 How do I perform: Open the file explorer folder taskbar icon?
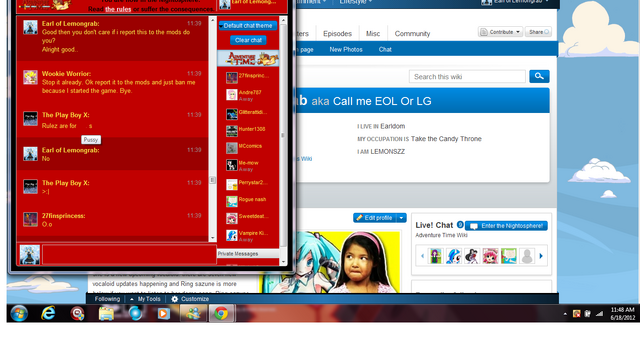click(106, 313)
